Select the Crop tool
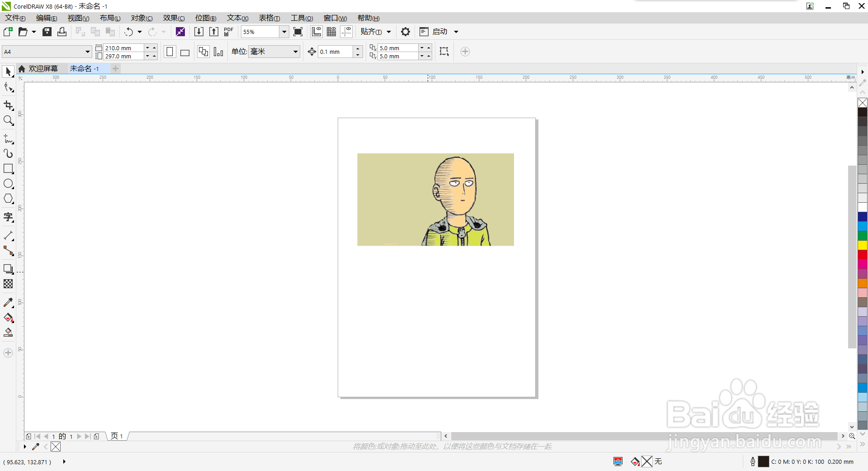The width and height of the screenshot is (868, 471). coord(8,105)
